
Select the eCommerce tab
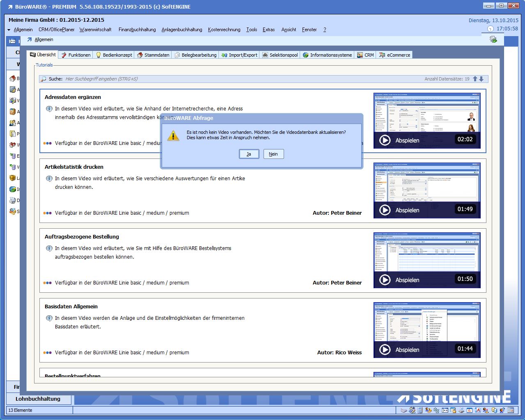click(394, 55)
